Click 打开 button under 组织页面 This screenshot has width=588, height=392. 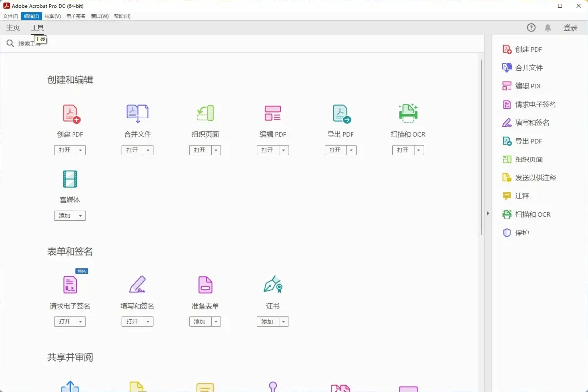pos(200,150)
